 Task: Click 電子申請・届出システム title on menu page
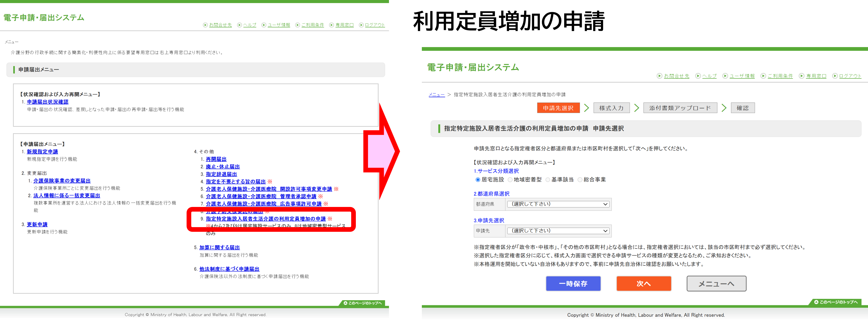[x=44, y=18]
